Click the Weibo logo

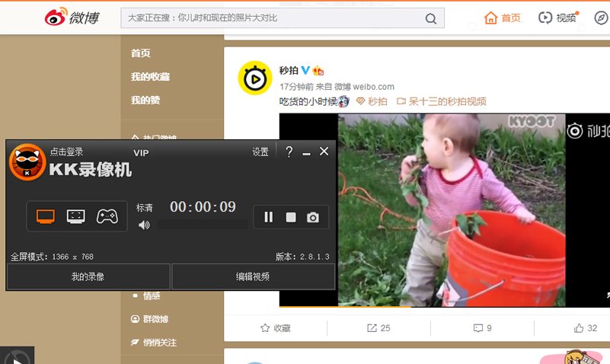tap(72, 17)
